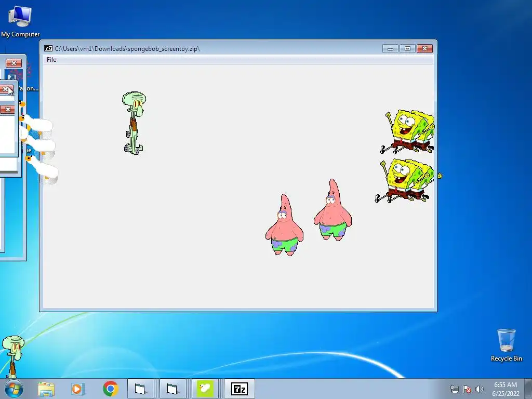This screenshot has height=399, width=532.
Task: Open Windows Explorer from taskbar
Action: [46, 389]
